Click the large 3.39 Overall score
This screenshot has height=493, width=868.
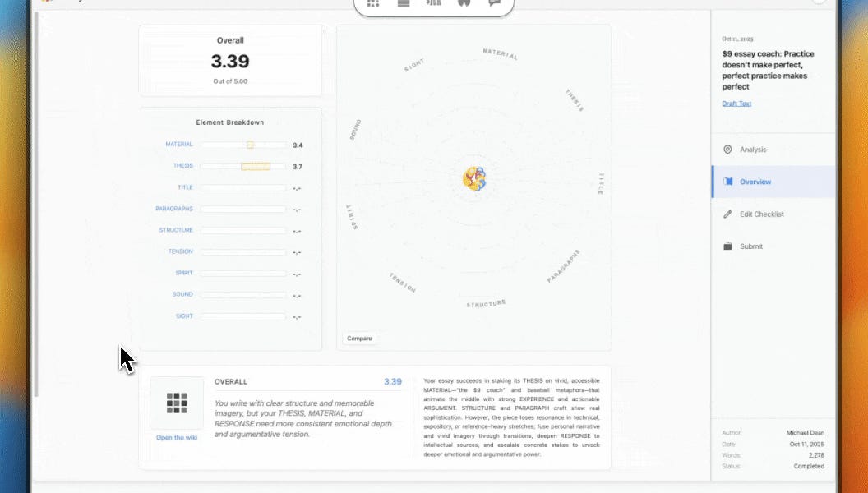pyautogui.click(x=230, y=61)
